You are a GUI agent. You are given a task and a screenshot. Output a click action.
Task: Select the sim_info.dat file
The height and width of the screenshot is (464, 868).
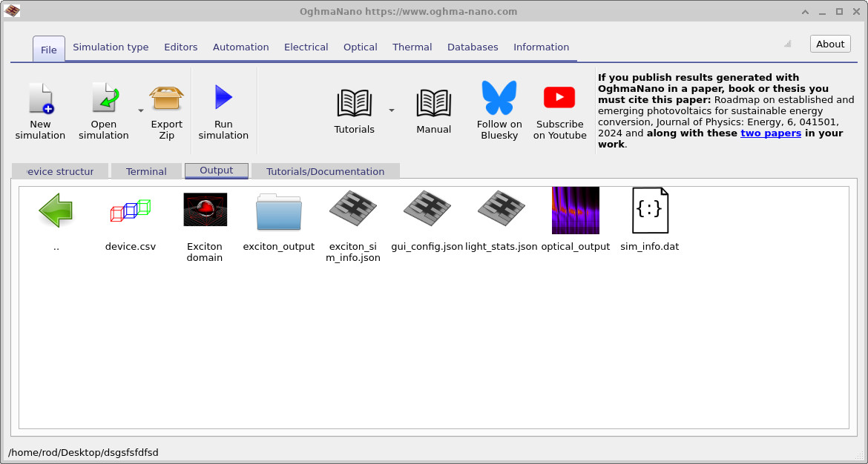[x=649, y=210]
